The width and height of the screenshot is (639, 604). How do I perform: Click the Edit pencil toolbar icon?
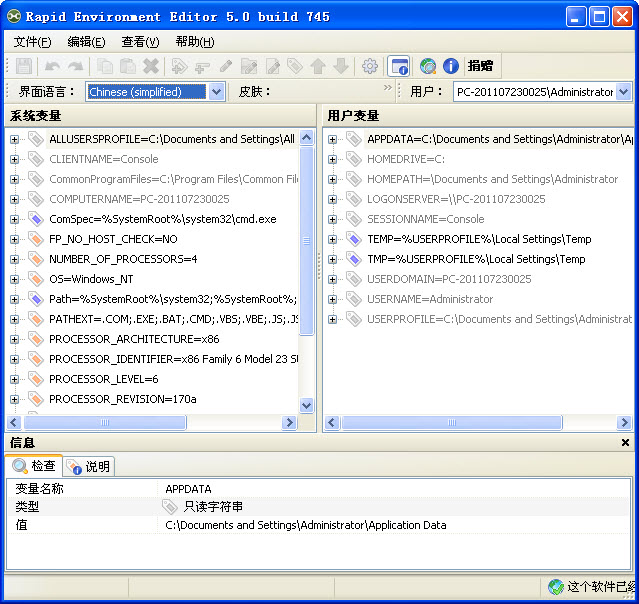(x=226, y=66)
